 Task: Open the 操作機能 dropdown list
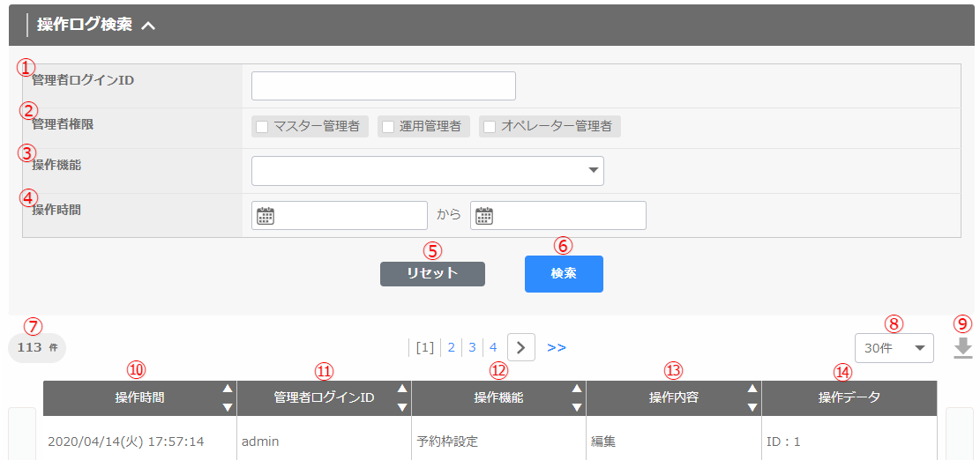pyautogui.click(x=427, y=171)
